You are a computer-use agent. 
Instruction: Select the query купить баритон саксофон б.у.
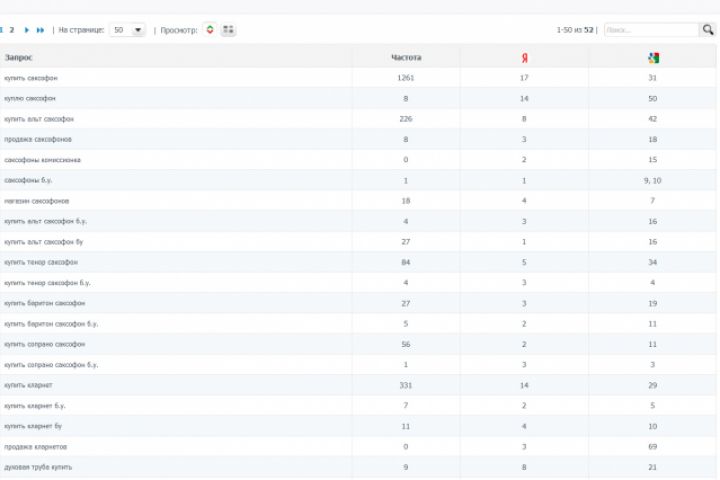(51, 324)
